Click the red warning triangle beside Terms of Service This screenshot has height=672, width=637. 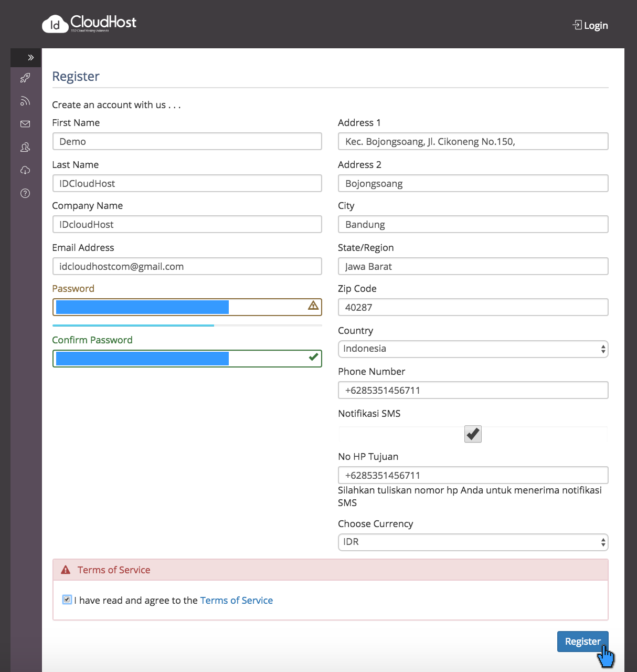click(x=66, y=569)
